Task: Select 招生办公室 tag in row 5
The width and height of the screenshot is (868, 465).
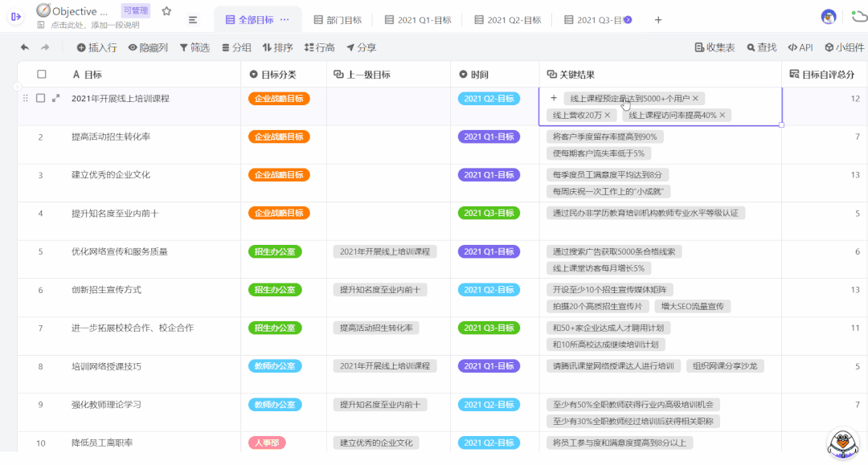Action: click(275, 251)
